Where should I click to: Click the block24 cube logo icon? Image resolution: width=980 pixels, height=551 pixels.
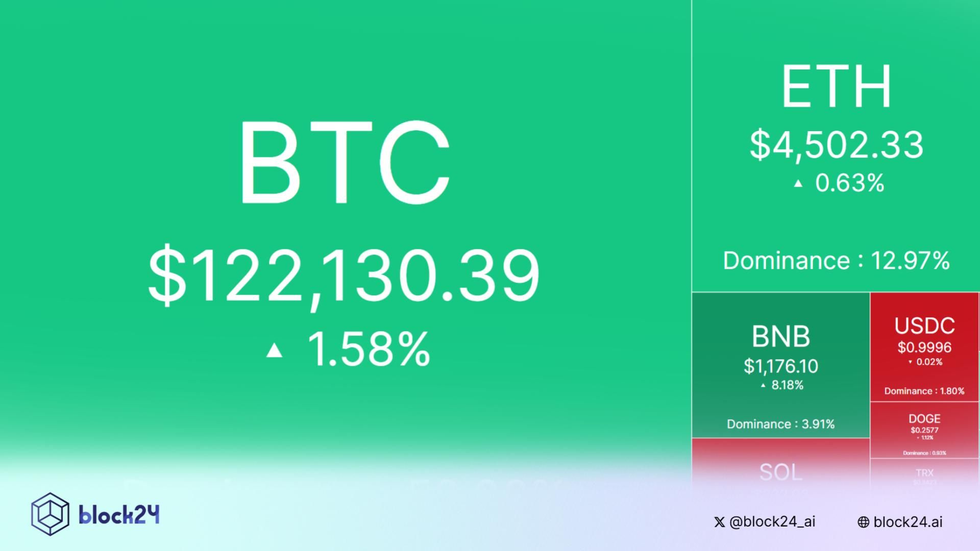click(x=50, y=514)
